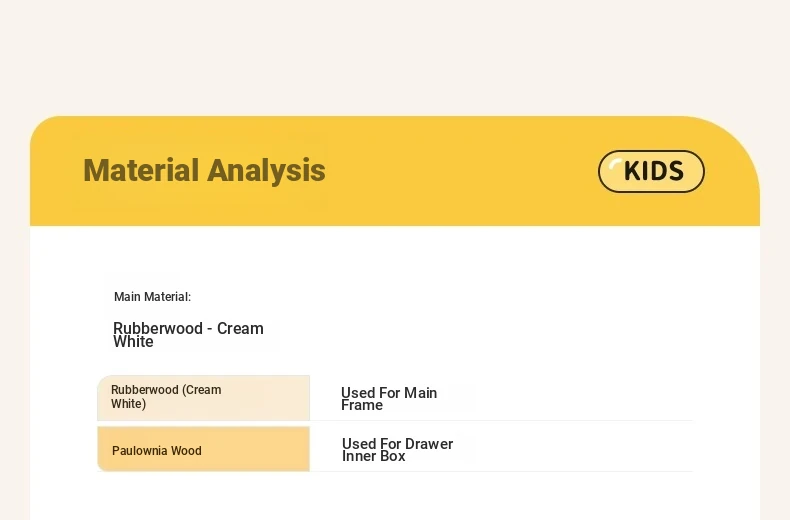Click the Used For Main Frame text
Screen dimensions: 790x520
pos(389,399)
